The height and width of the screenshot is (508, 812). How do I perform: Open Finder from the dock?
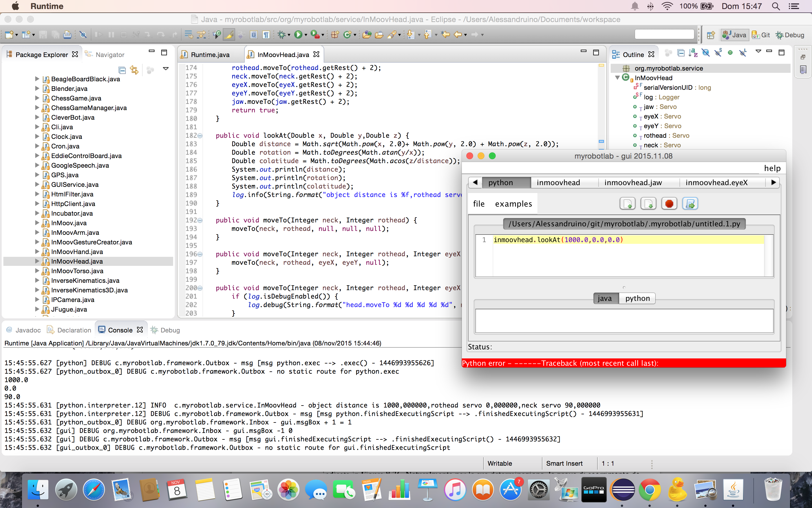click(x=37, y=490)
